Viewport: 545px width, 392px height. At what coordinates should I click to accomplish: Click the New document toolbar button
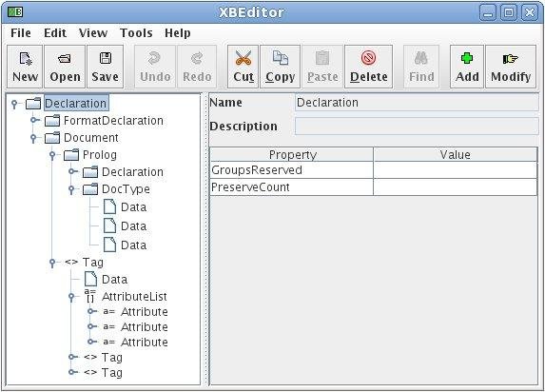coord(25,67)
